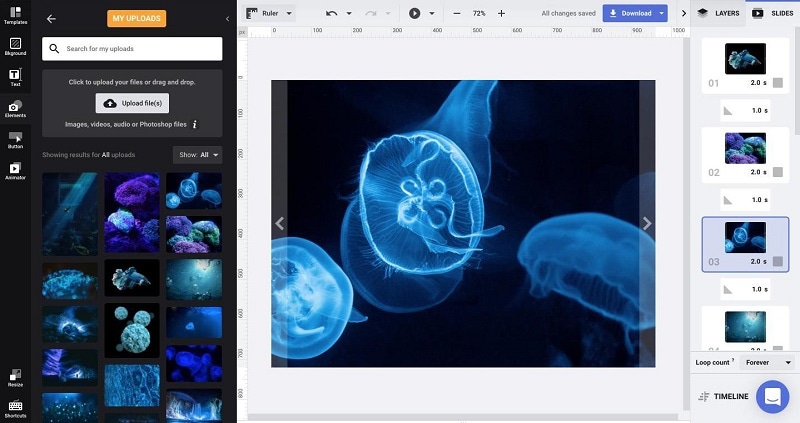Collapse the right panel with chevron
800x423 pixels.
pyautogui.click(x=684, y=13)
